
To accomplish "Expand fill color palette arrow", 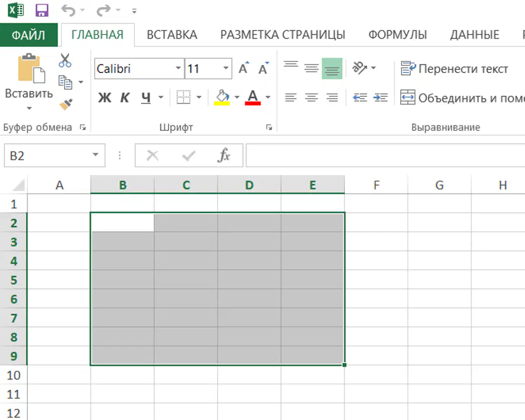I will (x=237, y=97).
